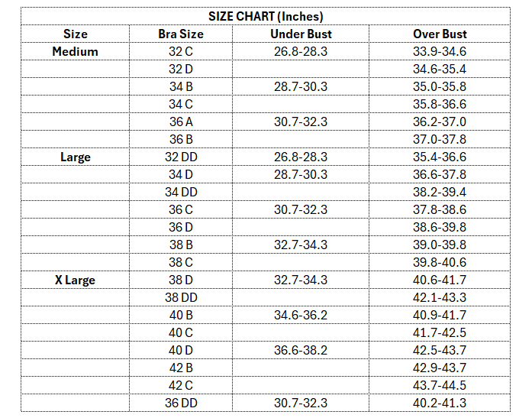This screenshot has width=532, height=418.
Task: Click the 43.7-44.5 over bust cell
Action: (440, 385)
